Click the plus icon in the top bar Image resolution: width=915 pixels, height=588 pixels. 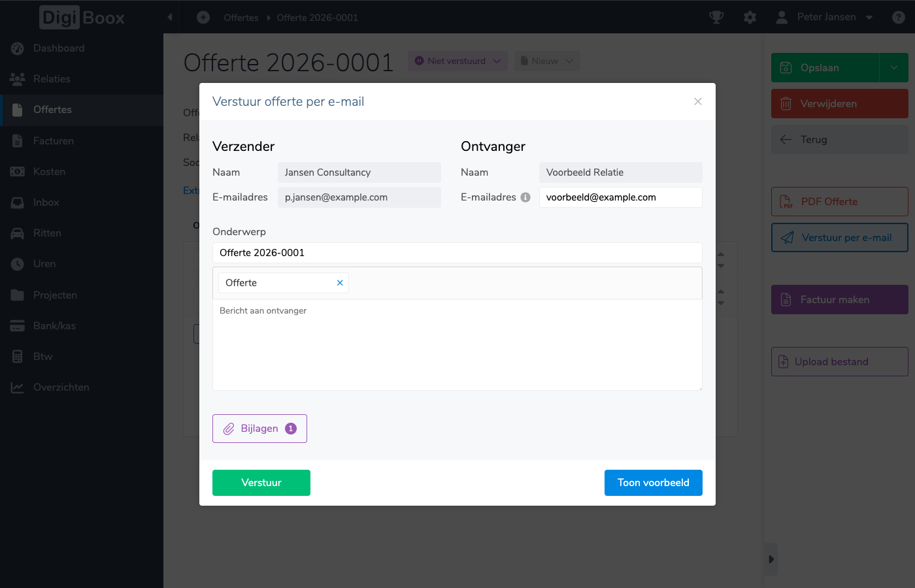pos(203,18)
